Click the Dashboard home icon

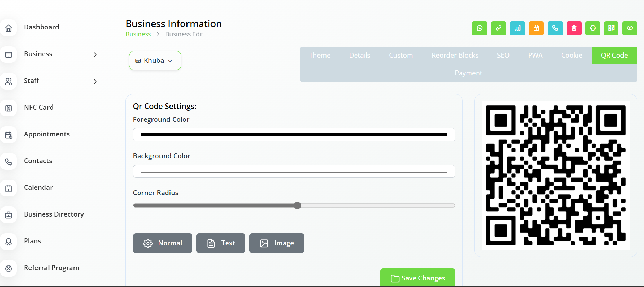[9, 28]
